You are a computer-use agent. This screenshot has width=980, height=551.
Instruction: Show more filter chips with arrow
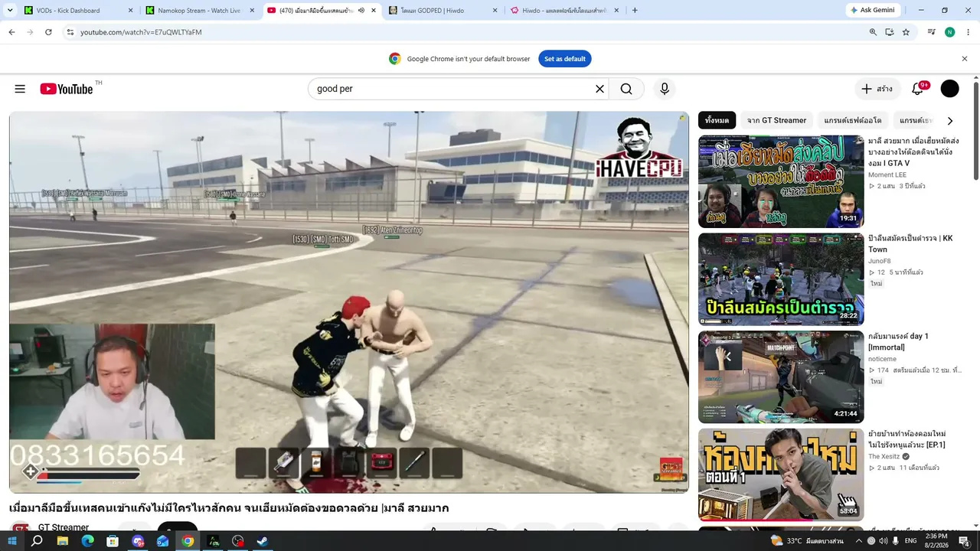(950, 121)
